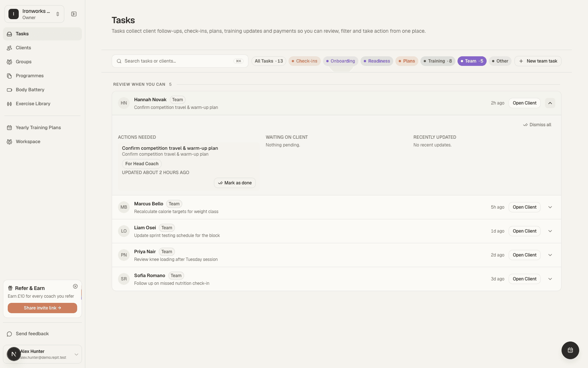This screenshot has width=588, height=368.
Task: Expand Marcus Bello's task row
Action: tap(550, 207)
